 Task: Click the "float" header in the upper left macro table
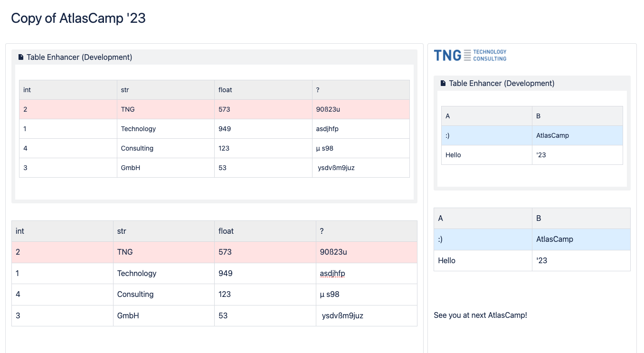coord(225,90)
